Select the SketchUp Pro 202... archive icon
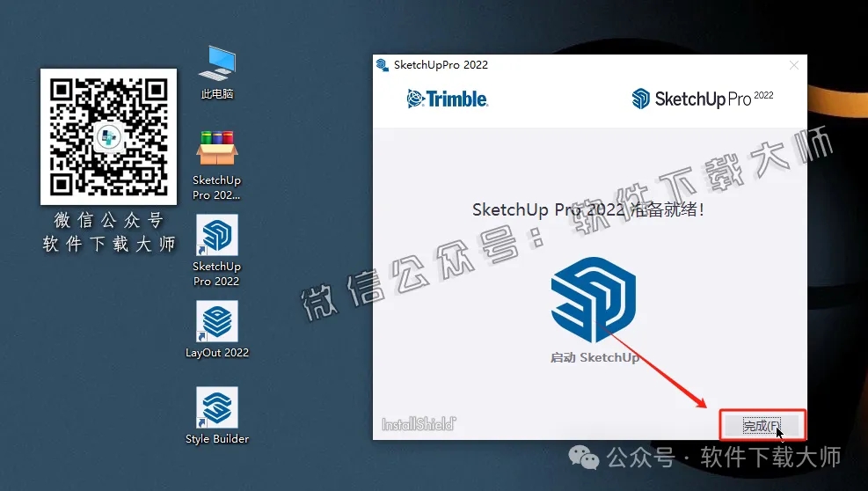This screenshot has height=491, width=868. [x=216, y=165]
